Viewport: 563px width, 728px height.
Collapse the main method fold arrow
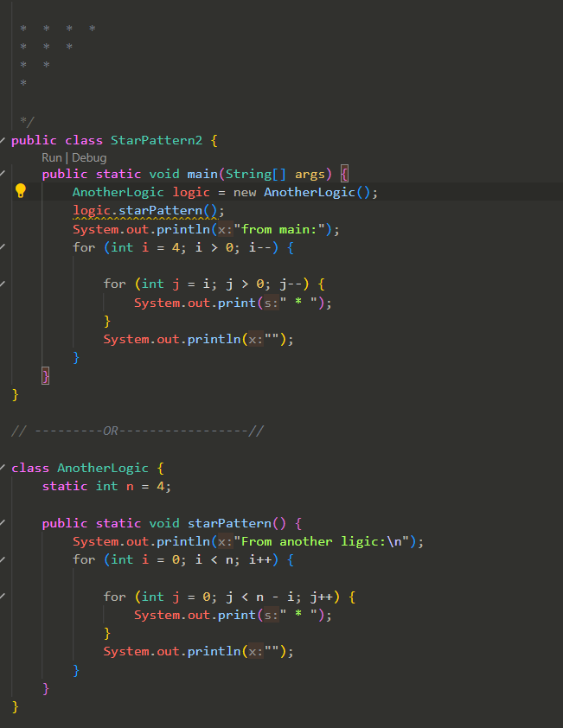click(3, 173)
